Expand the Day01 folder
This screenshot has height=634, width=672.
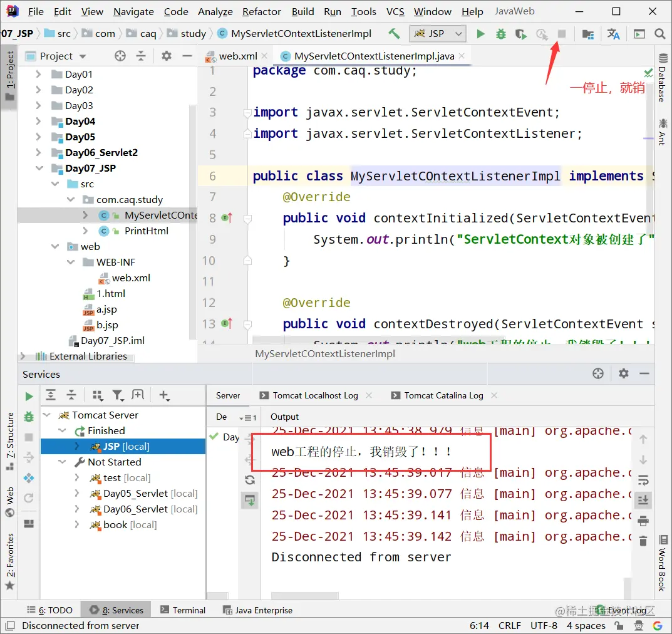pyautogui.click(x=38, y=74)
